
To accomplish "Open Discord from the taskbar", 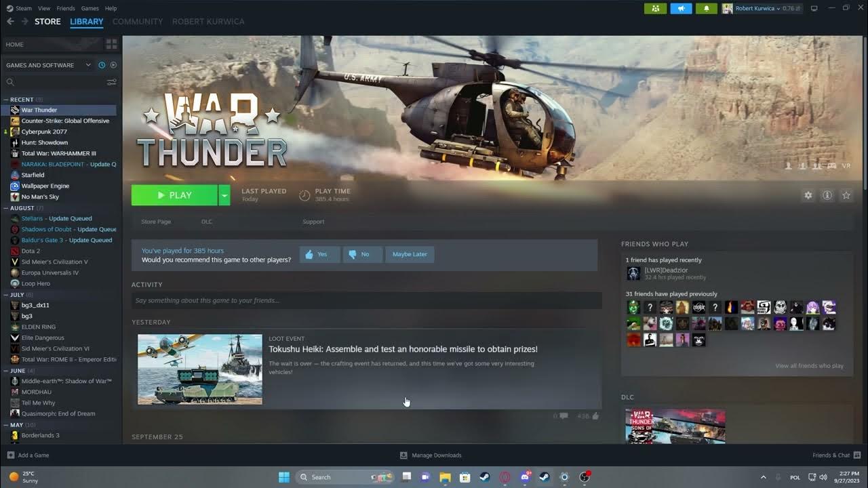I will pyautogui.click(x=525, y=477).
